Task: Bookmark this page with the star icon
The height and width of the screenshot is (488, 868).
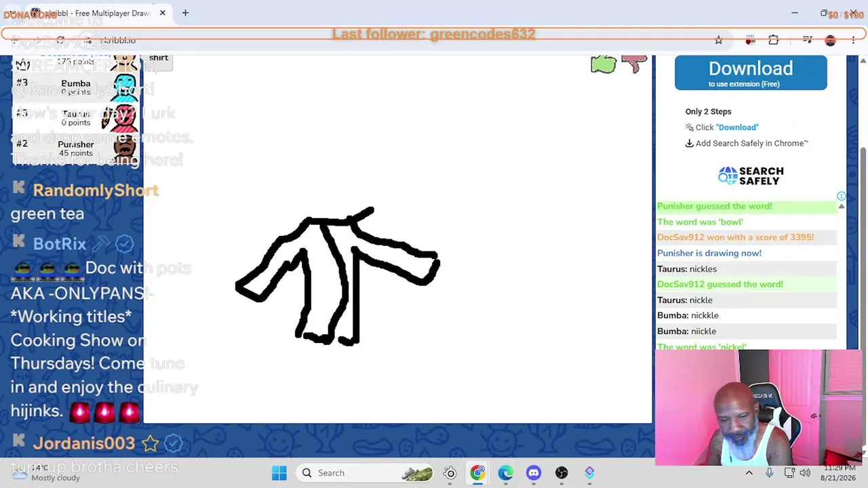Action: 719,40
